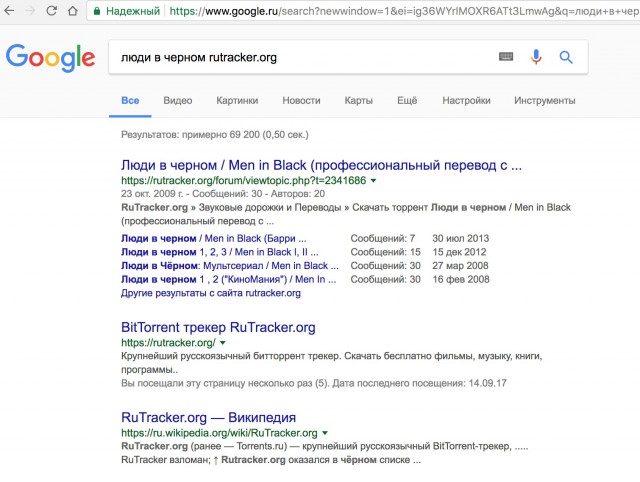Switch to the Карты tab
Screen dimensions: 640x482
(x=359, y=100)
